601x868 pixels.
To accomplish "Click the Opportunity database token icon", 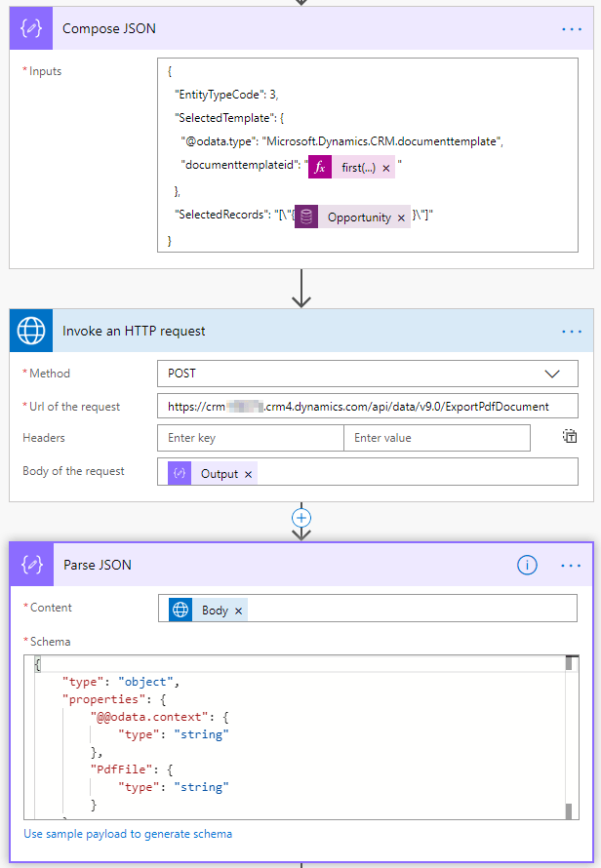I will coord(306,217).
